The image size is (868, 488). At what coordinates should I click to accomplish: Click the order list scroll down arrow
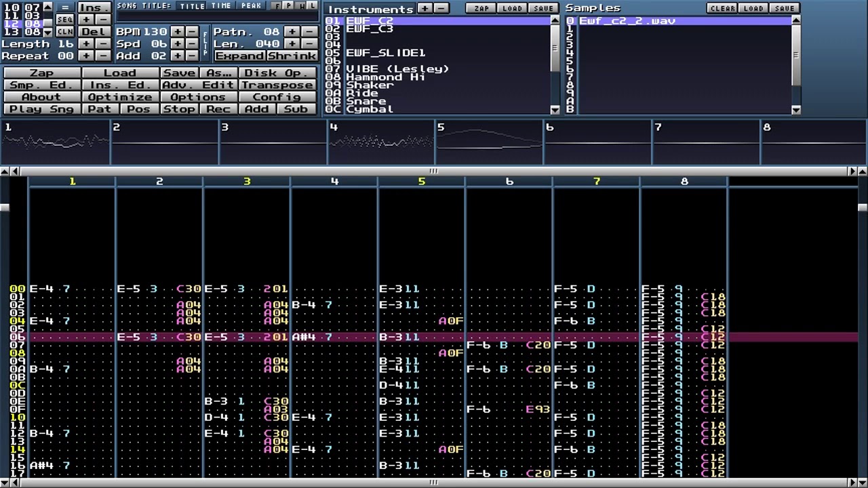47,32
